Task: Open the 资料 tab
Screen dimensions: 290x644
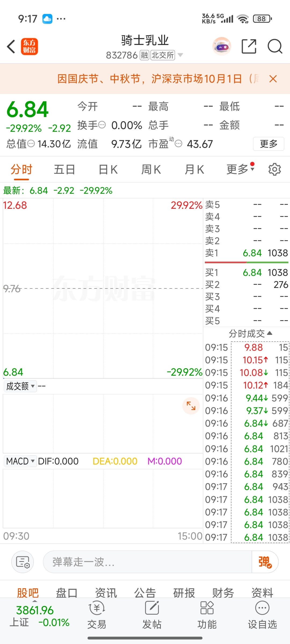Action: pos(262,593)
